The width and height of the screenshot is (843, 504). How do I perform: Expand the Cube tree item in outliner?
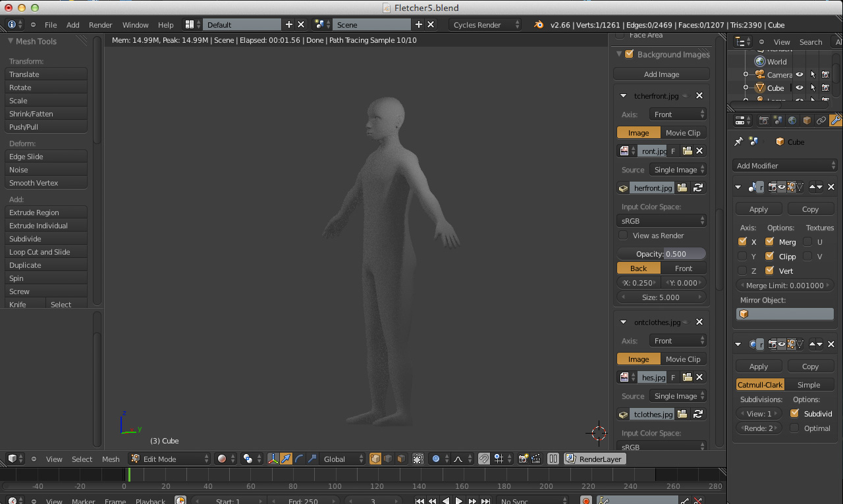point(746,88)
